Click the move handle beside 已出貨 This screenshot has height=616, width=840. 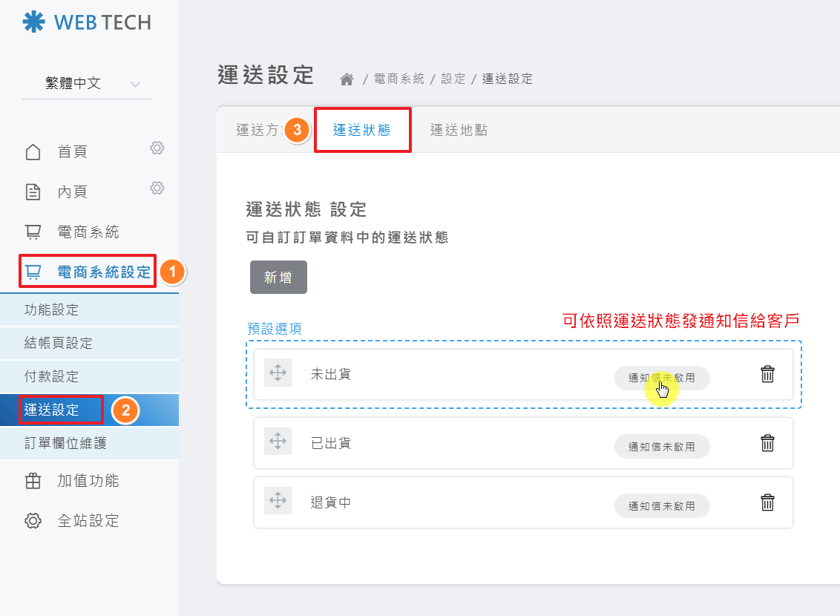pos(278,442)
